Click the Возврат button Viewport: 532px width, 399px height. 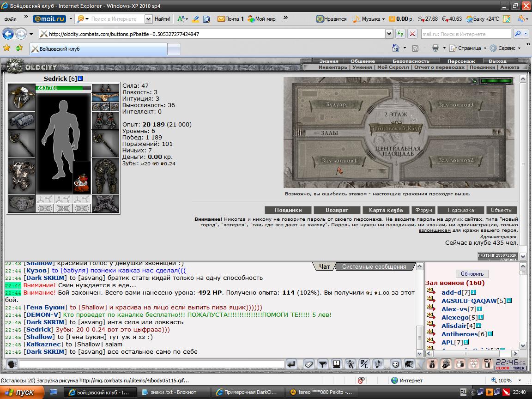(337, 210)
